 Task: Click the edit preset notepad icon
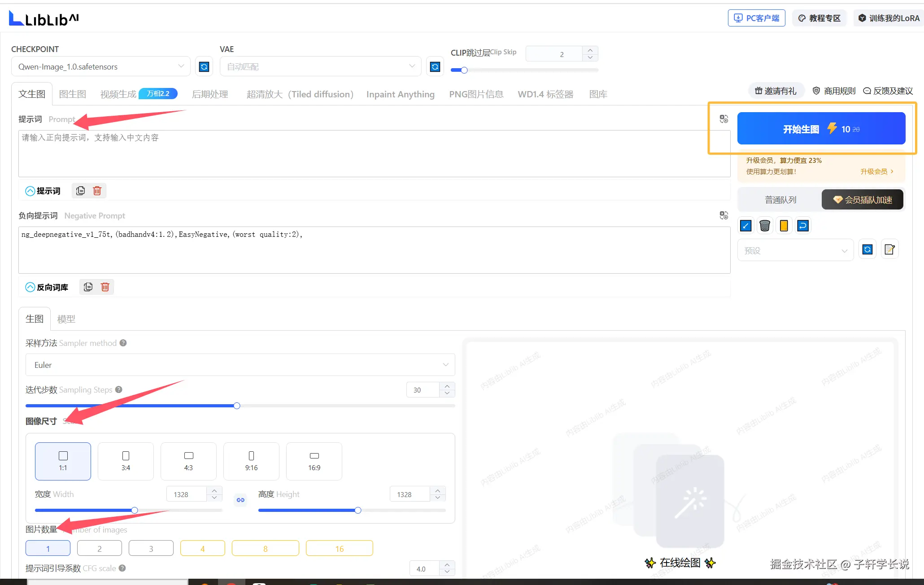tap(889, 250)
